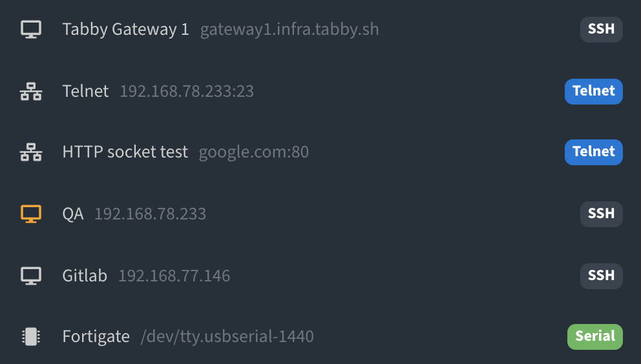Click the /dev/tty.usbserial-1440 device path
Viewport: 641px width, 364px height.
click(x=227, y=337)
